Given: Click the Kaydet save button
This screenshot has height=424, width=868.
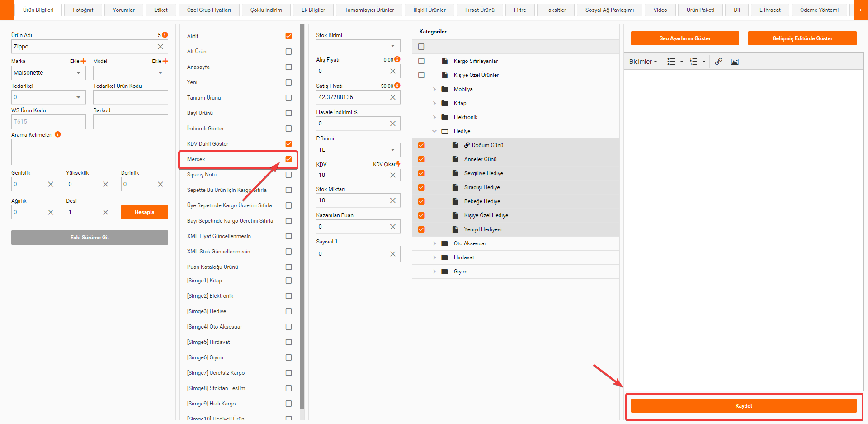Looking at the screenshot, I should coord(744,406).
